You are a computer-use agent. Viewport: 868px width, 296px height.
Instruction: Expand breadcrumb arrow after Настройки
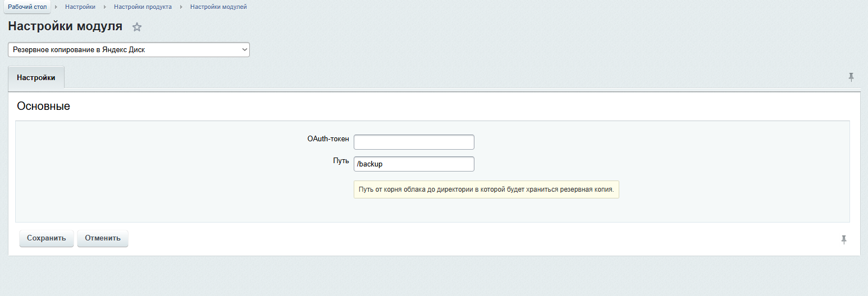tap(105, 7)
